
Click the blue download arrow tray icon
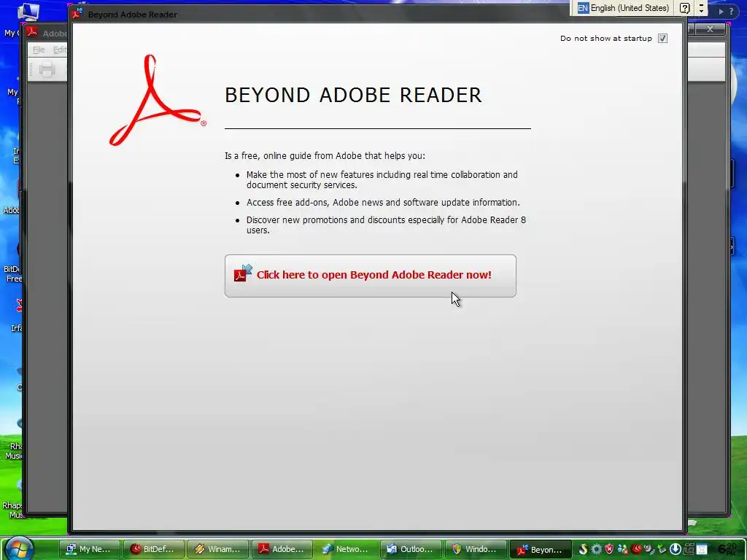pos(675,549)
